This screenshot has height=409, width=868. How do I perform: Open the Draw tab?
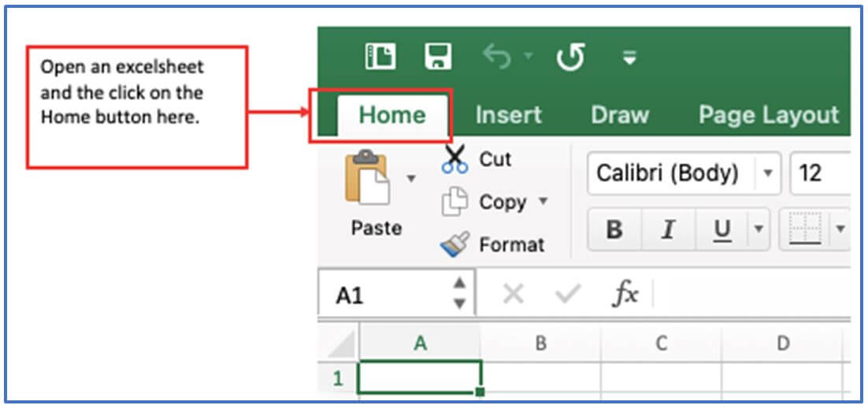coord(619,115)
